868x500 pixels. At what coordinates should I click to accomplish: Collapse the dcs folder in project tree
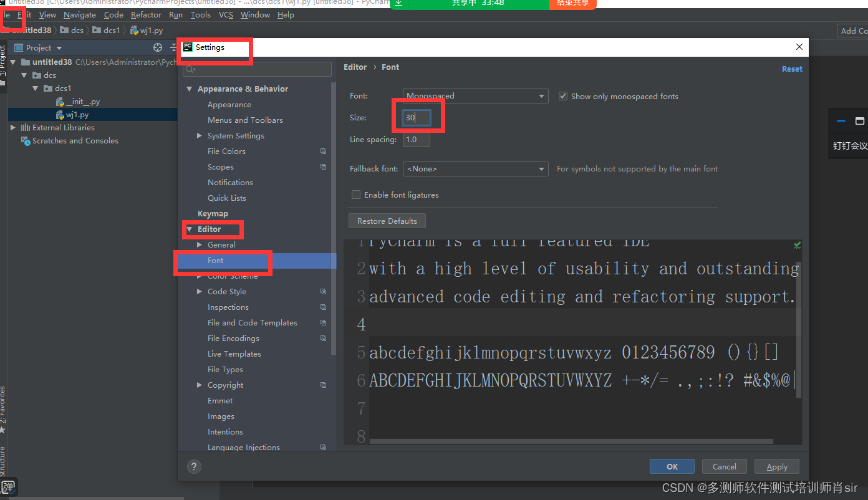click(x=24, y=75)
